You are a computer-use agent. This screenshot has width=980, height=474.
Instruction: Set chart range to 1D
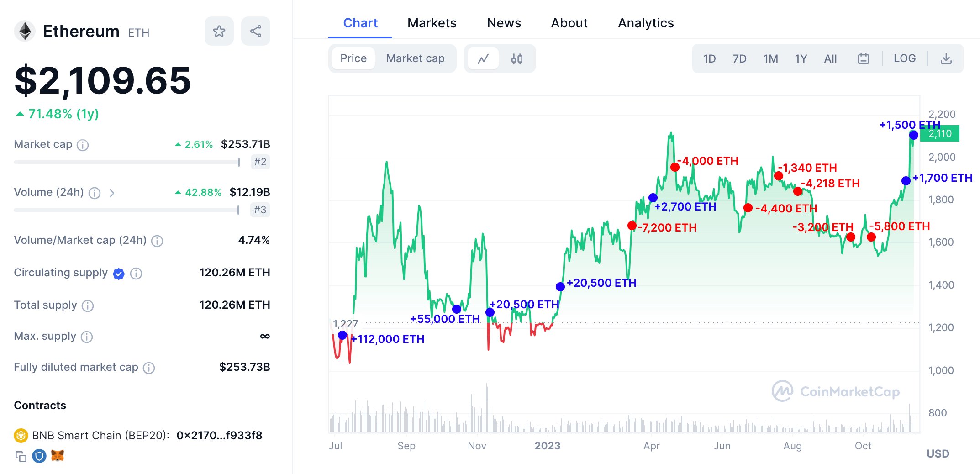[x=709, y=58]
